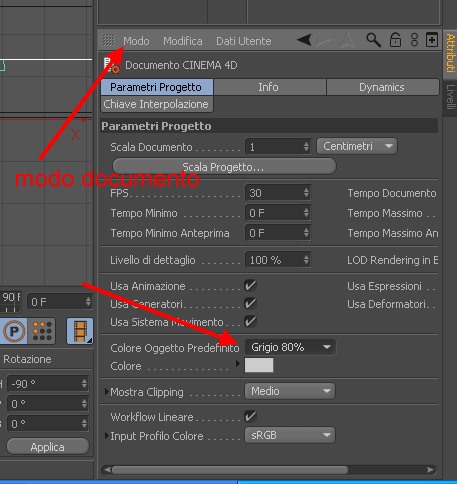The image size is (457, 484).
Task: Select the Chiave Interpolazione tab
Action: (157, 104)
